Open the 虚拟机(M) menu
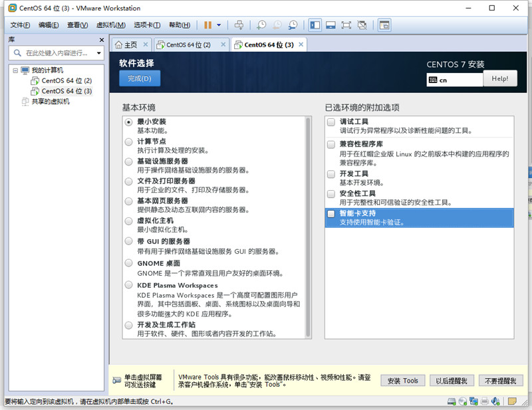The image size is (532, 410). pos(110,25)
